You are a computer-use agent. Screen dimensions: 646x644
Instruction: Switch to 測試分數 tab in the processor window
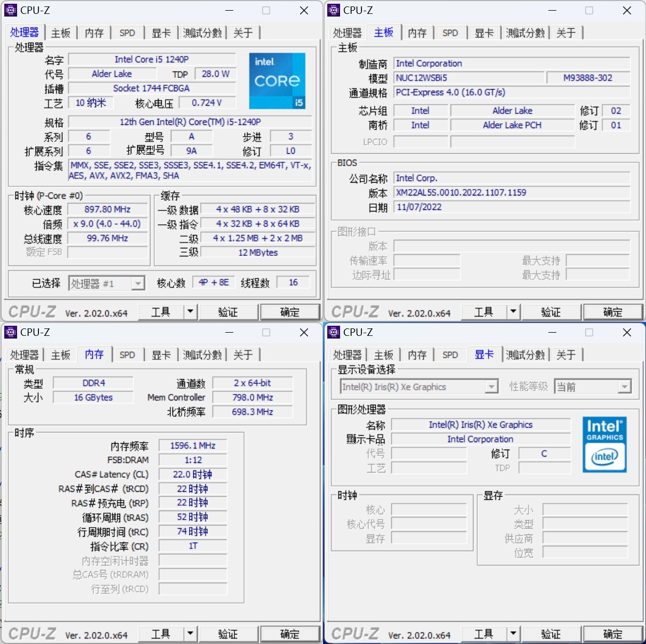click(x=202, y=33)
